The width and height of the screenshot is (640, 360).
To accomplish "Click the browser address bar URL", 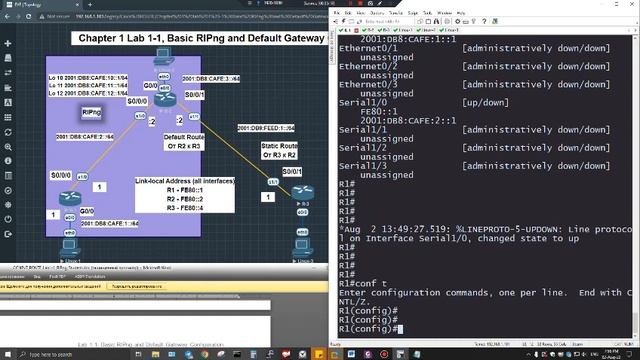I will point(184,16).
